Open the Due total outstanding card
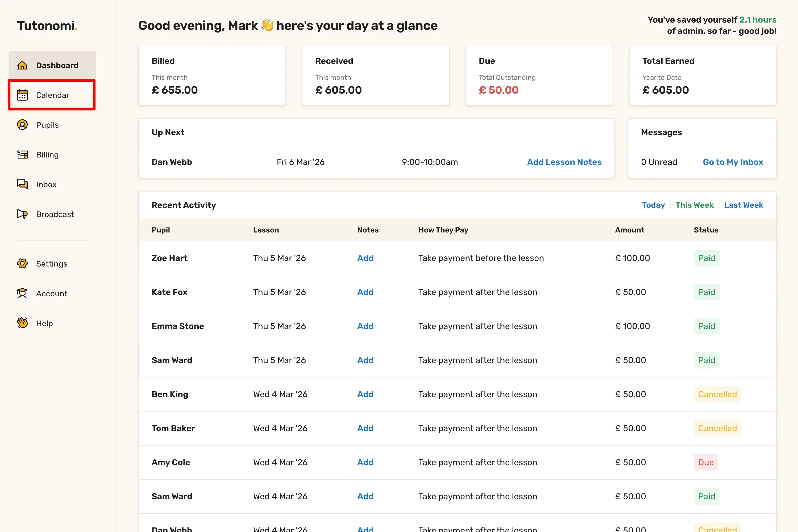Image resolution: width=798 pixels, height=532 pixels. tap(539, 75)
